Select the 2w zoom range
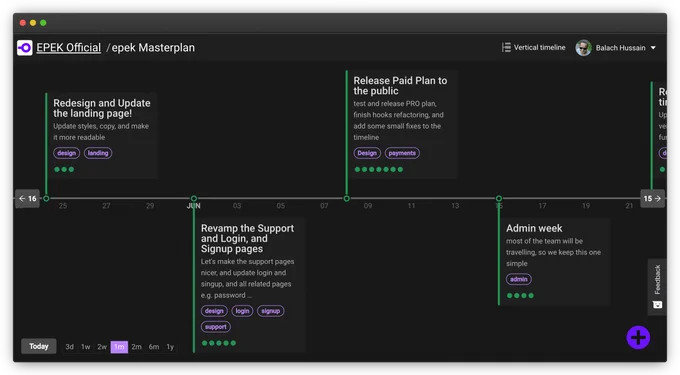The width and height of the screenshot is (680, 375). point(102,347)
